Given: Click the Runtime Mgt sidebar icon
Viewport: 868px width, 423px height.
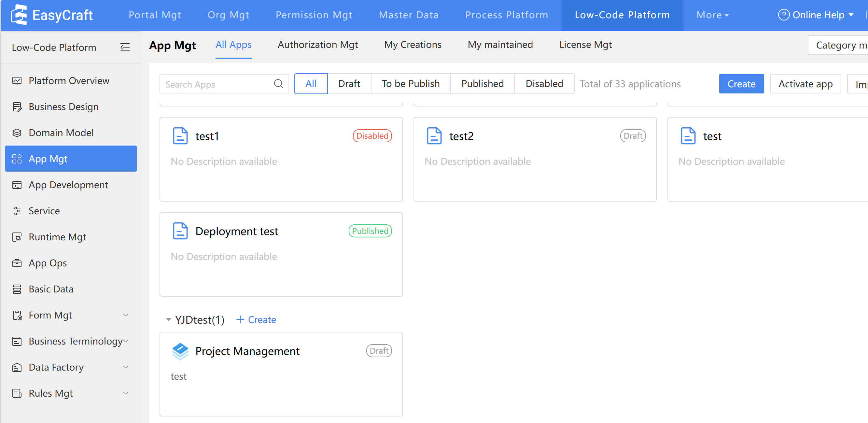Looking at the screenshot, I should pyautogui.click(x=17, y=237).
